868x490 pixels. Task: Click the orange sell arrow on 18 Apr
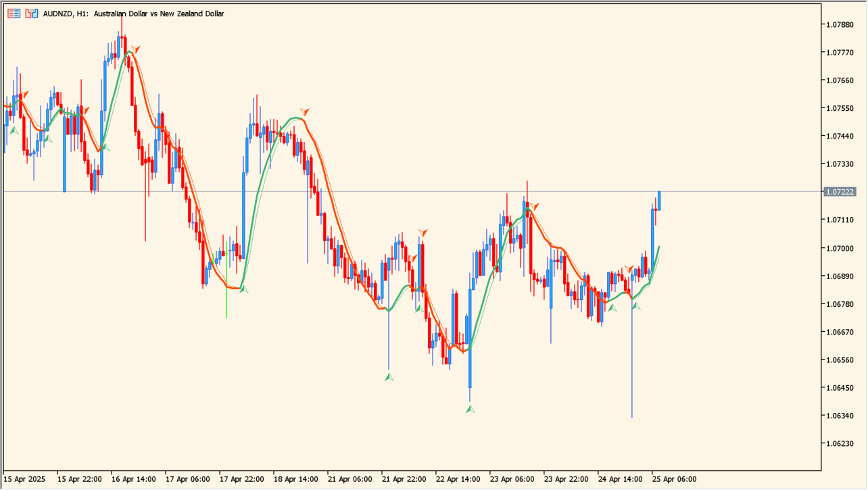click(305, 112)
